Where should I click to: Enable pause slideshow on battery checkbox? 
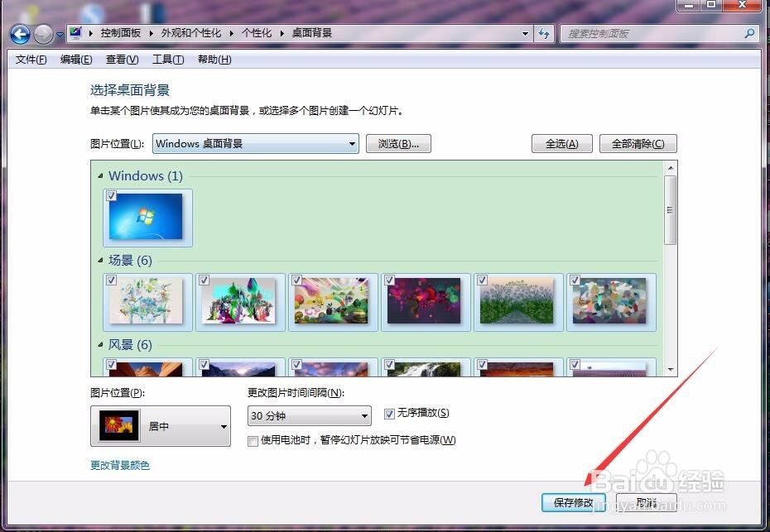(253, 441)
